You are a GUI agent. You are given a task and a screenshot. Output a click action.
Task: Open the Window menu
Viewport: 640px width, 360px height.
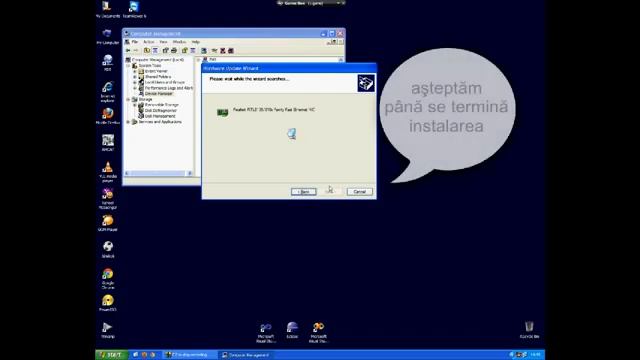179,42
